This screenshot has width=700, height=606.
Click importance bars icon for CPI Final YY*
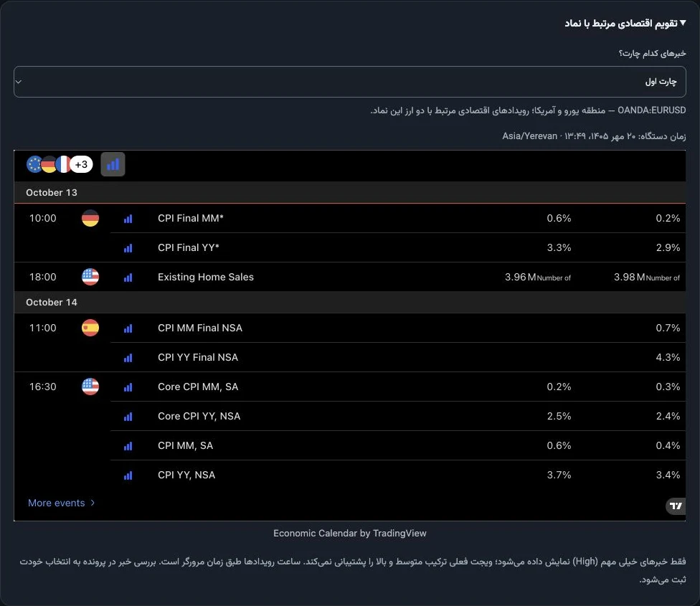(128, 248)
